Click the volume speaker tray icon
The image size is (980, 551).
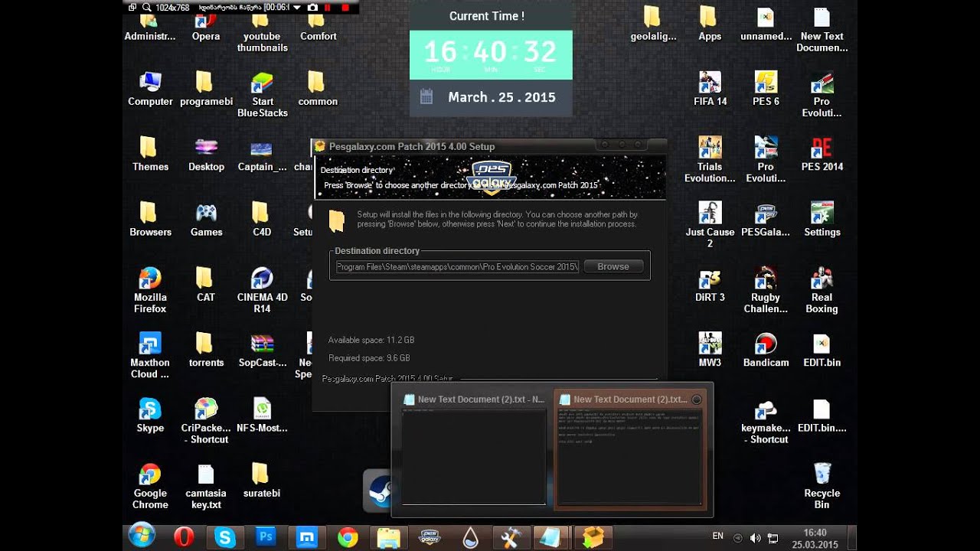click(x=755, y=538)
